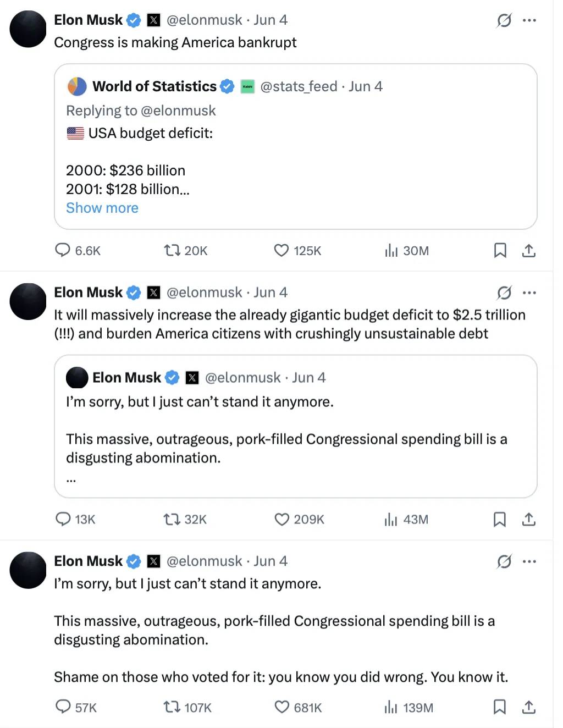The height and width of the screenshot is (728, 563).
Task: Share the post with 139M views
Action: pos(529,707)
